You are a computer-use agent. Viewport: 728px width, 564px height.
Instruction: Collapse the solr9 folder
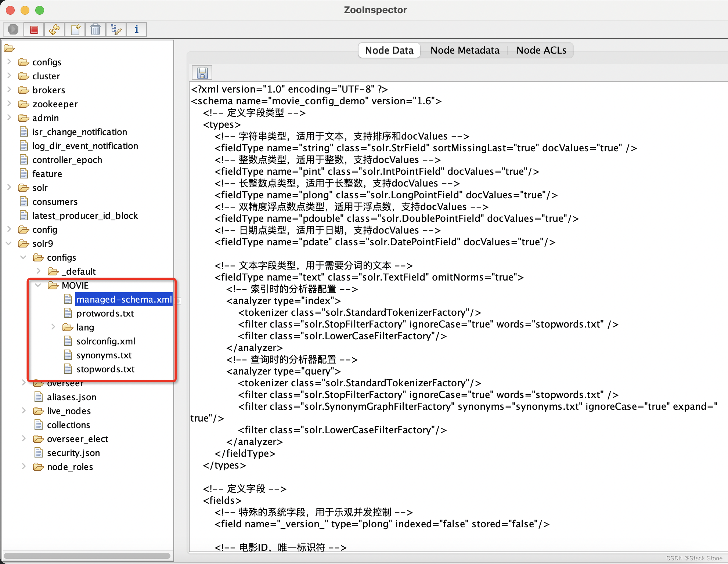pyautogui.click(x=9, y=243)
